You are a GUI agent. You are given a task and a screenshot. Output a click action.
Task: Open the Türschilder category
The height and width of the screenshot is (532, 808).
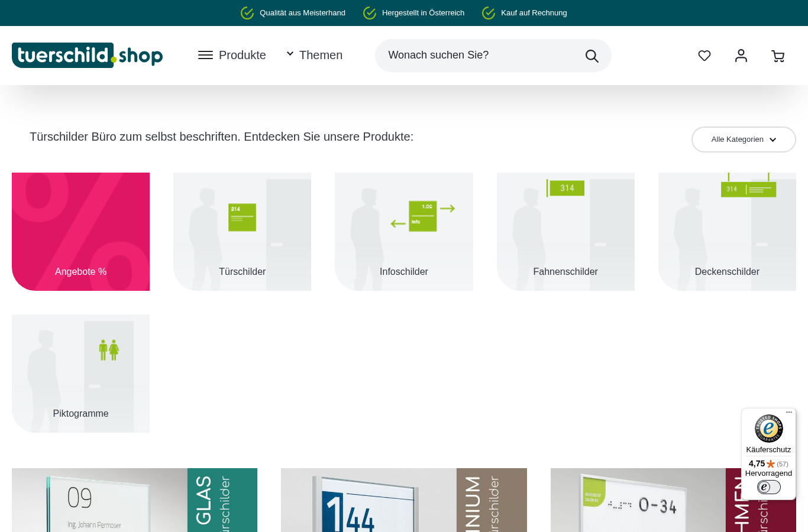(x=242, y=232)
